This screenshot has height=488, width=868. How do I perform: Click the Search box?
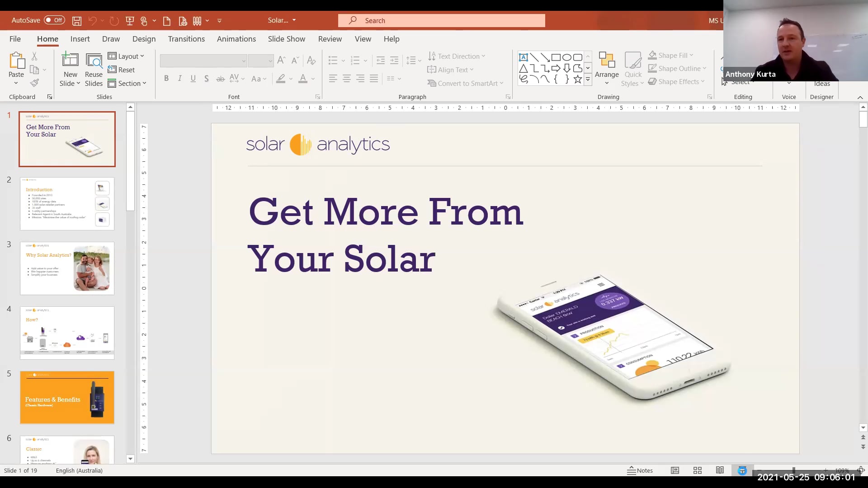442,20
